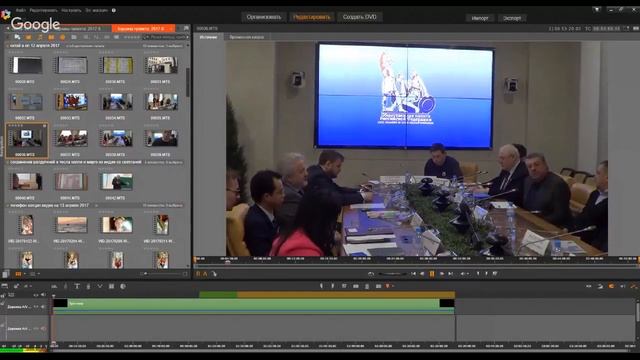Set mark out point in preview
Image resolution: width=640 pixels, height=360 pixels.
(486, 274)
